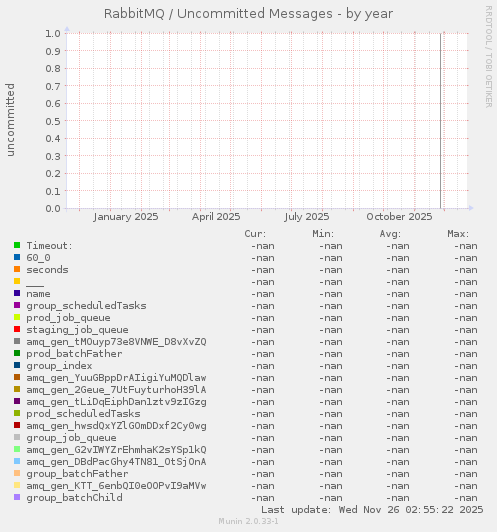
Task: Click the orange swatch beside seconds
Action: point(17,269)
